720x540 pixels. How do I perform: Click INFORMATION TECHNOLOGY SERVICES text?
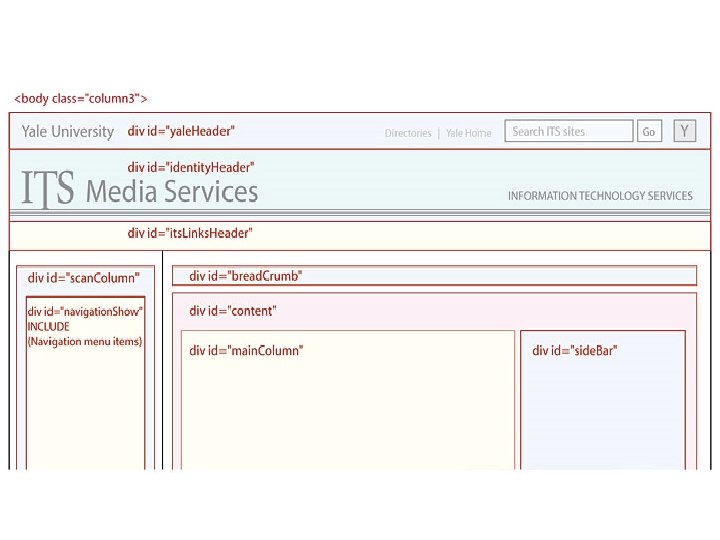[x=600, y=196]
